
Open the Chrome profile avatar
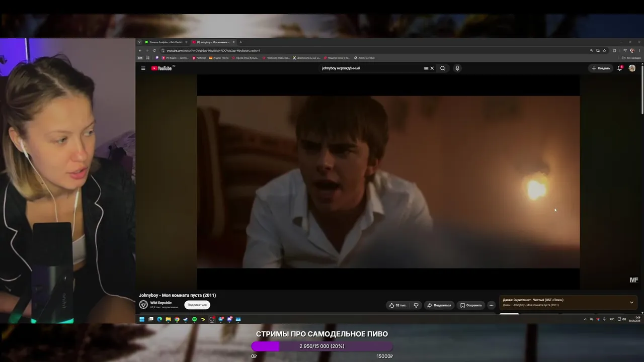632,51
